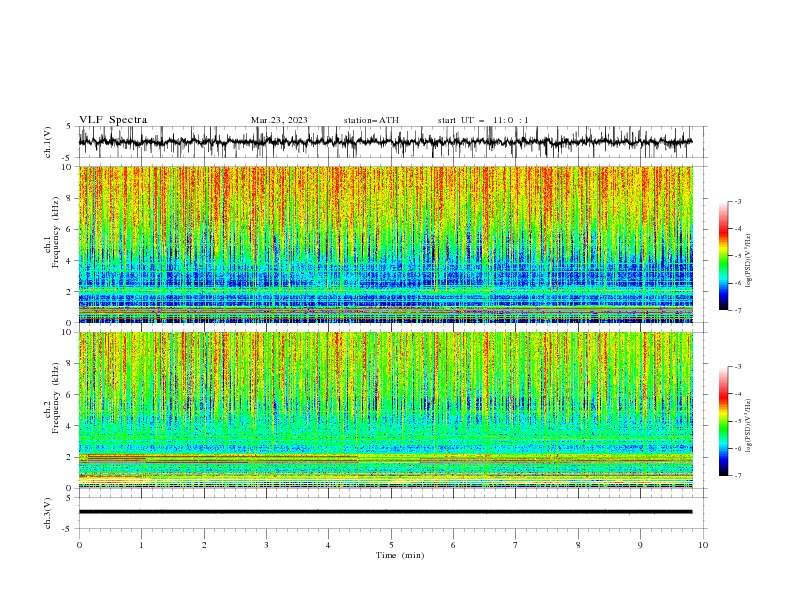This screenshot has width=792, height=612.
Task: Click the ch.1 PSD color scale bar
Action: 724,256
